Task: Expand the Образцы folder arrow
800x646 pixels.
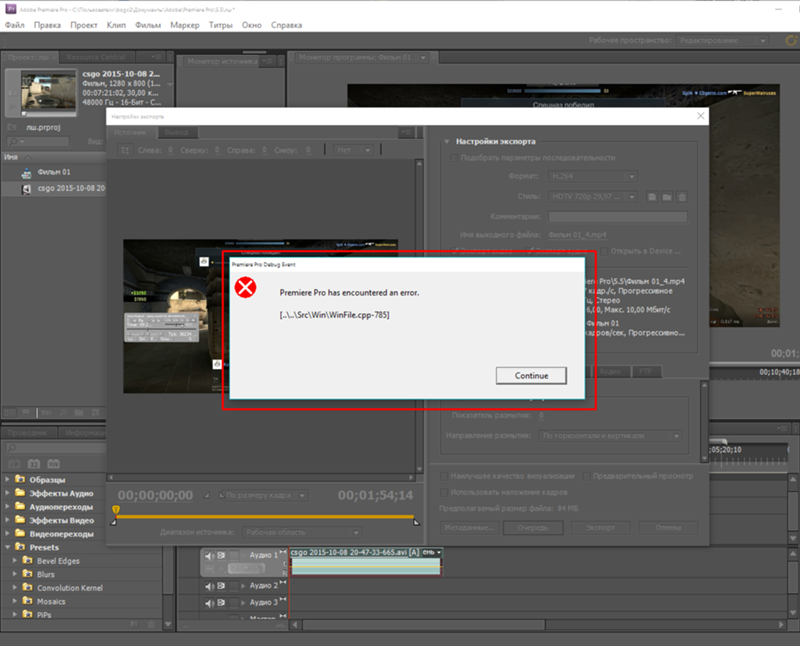Action: (7, 479)
